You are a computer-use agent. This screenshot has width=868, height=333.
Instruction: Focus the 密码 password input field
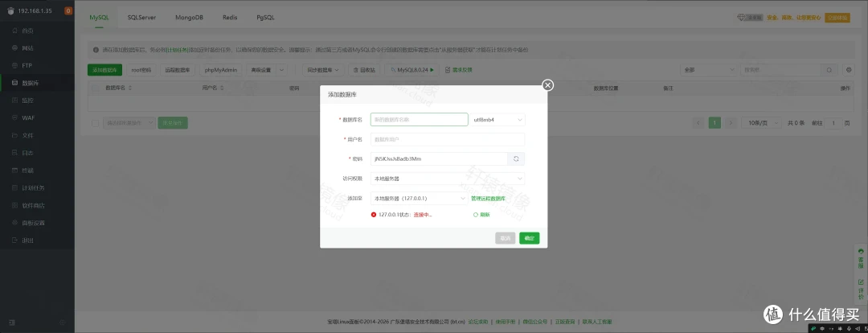(439, 159)
